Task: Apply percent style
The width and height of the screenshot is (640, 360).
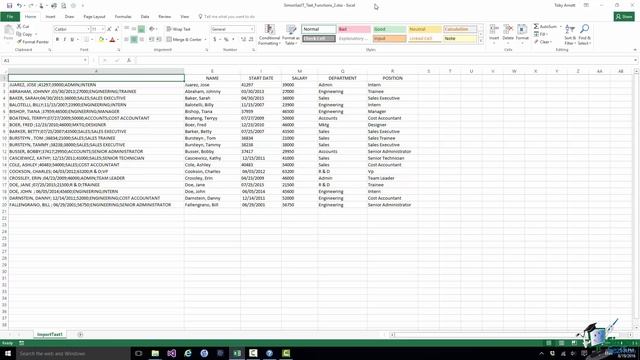Action: [226, 40]
